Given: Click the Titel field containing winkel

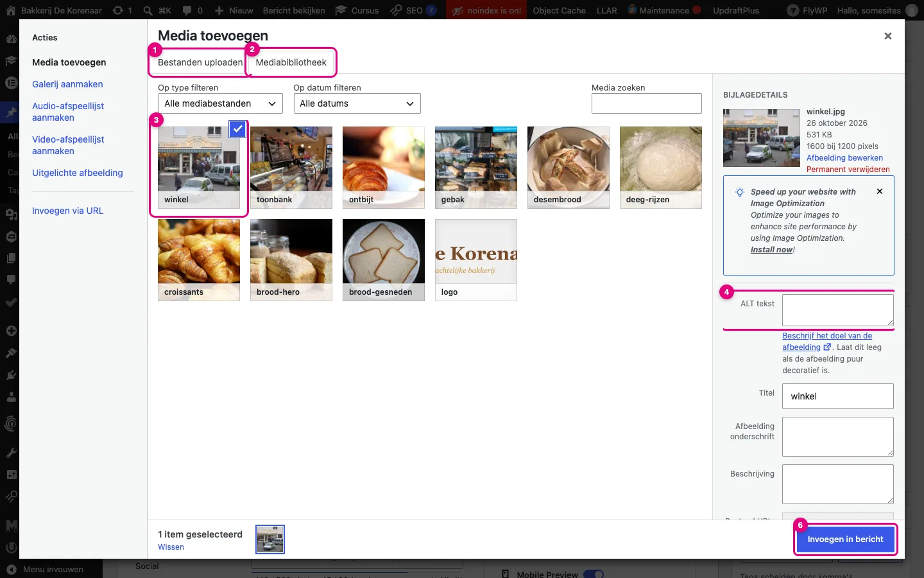Looking at the screenshot, I should point(838,396).
